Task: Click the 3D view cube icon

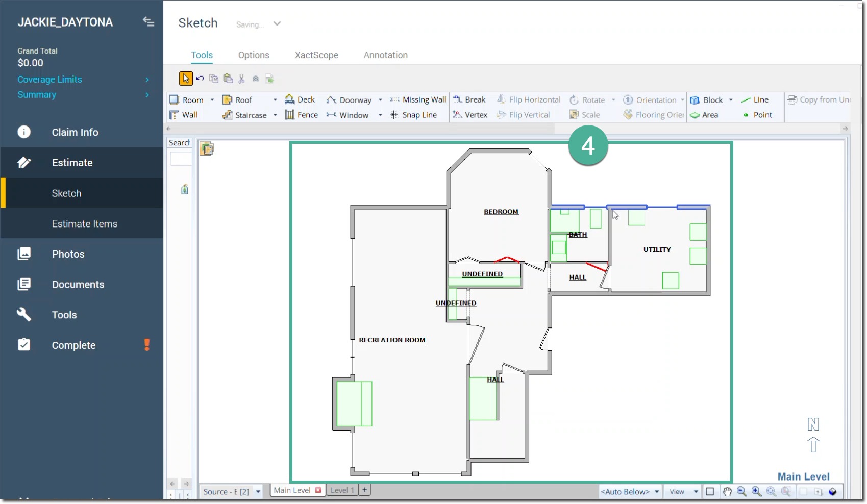Action: coord(833,492)
